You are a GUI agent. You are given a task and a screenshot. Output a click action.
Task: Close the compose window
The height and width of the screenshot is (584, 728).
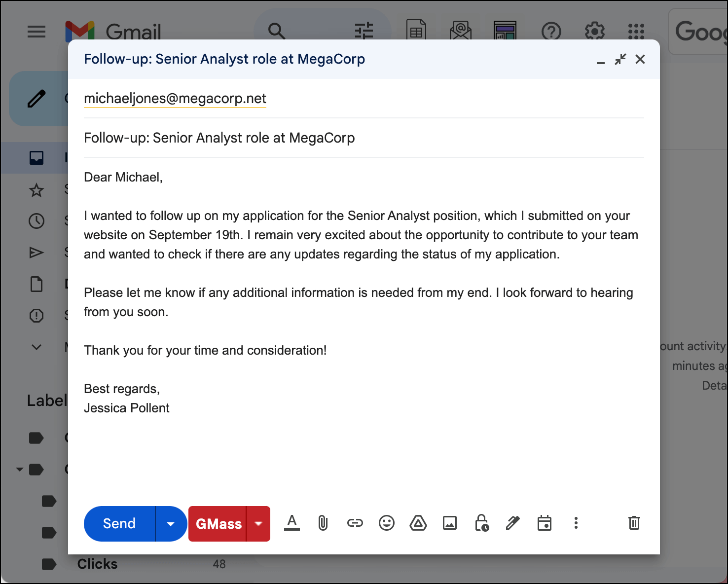click(640, 59)
